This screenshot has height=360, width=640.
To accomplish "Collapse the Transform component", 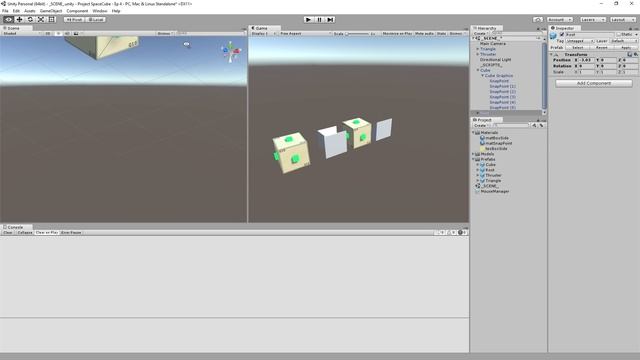I will tap(551, 54).
